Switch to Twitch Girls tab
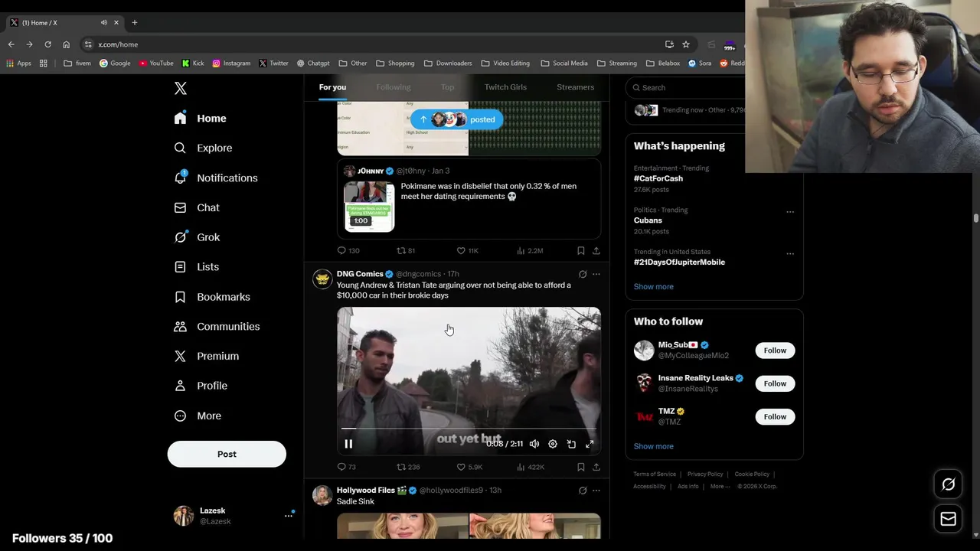The image size is (980, 551). pyautogui.click(x=505, y=87)
